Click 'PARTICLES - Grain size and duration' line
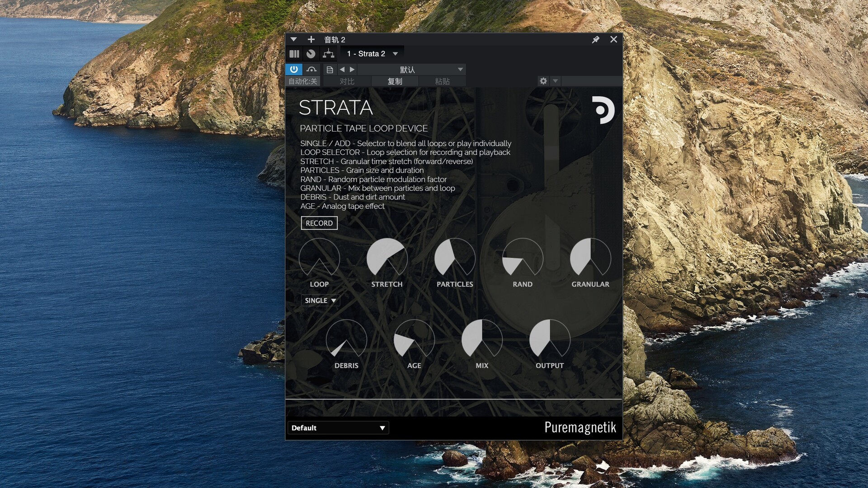Viewport: 868px width, 488px height. click(x=362, y=170)
